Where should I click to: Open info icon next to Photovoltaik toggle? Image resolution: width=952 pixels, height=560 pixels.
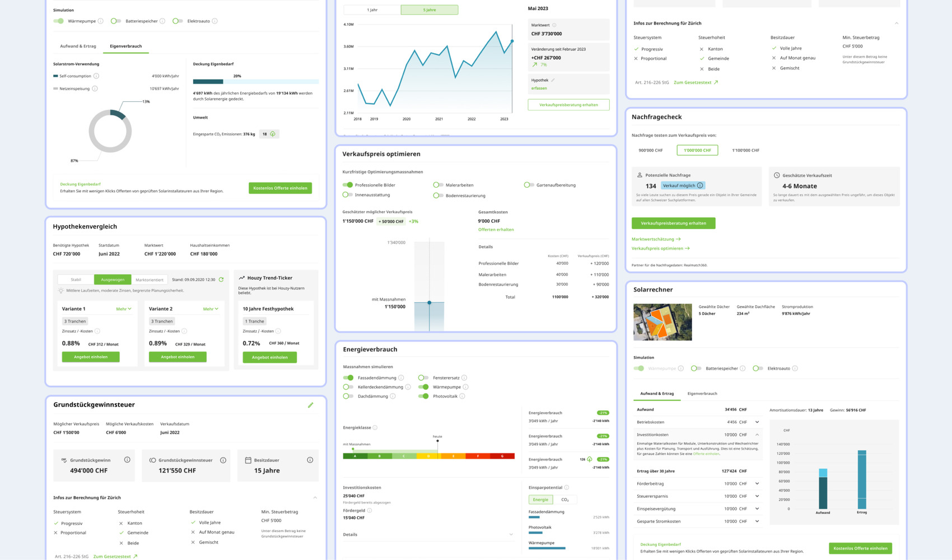click(462, 396)
